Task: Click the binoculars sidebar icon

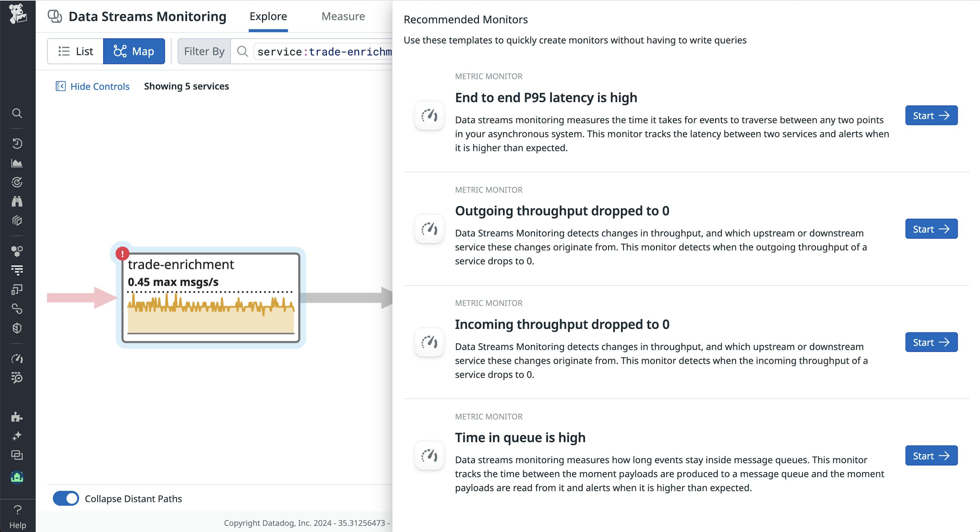Action: pos(17,201)
